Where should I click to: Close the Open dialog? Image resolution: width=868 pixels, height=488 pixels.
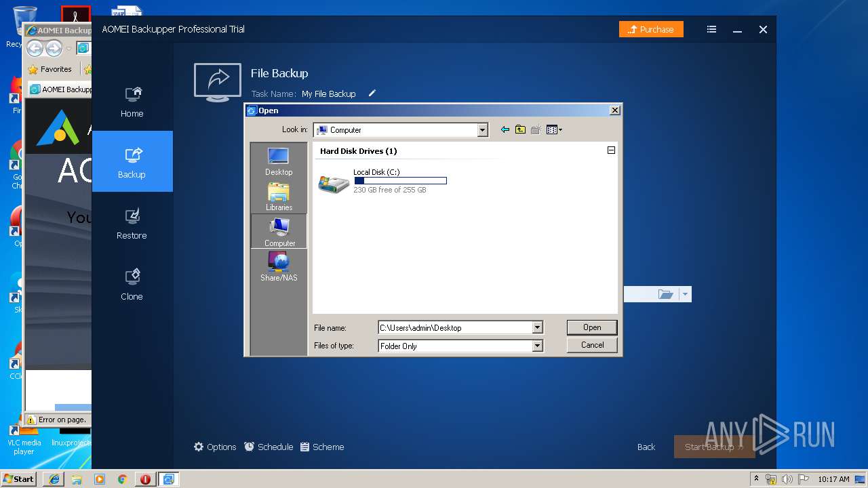tap(614, 110)
